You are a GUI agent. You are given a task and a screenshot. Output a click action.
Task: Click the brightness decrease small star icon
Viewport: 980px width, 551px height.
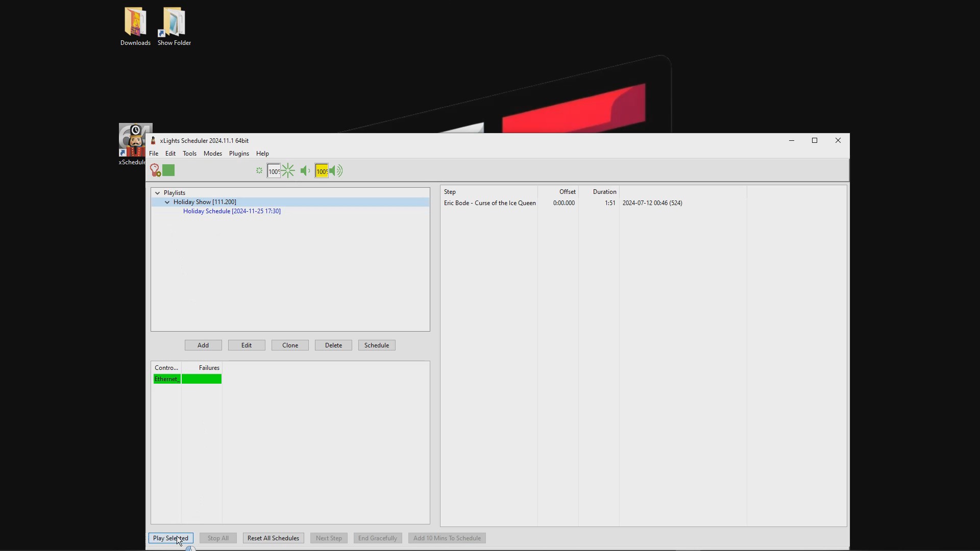coord(259,171)
